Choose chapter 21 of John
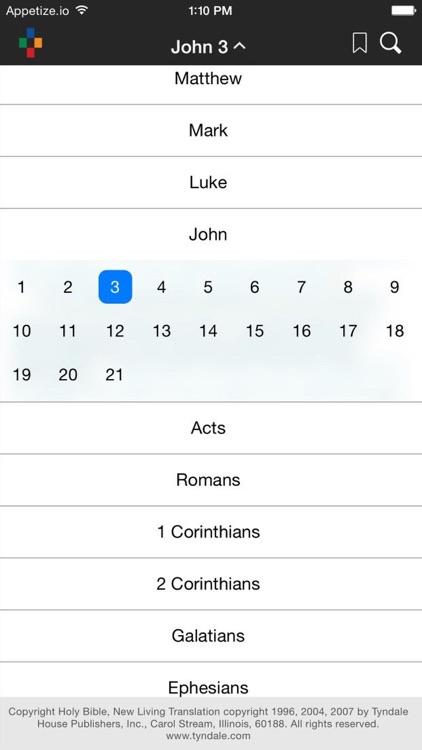This screenshot has height=750, width=422. [x=114, y=375]
